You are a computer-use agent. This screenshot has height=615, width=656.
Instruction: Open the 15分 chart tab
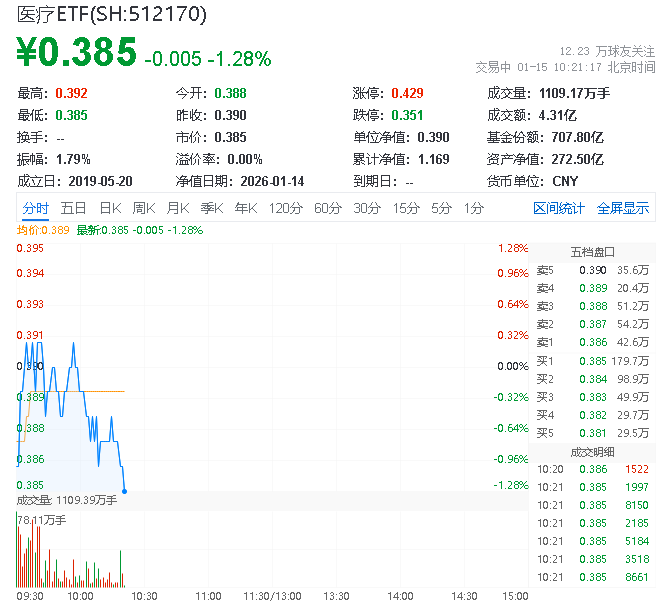[405, 208]
